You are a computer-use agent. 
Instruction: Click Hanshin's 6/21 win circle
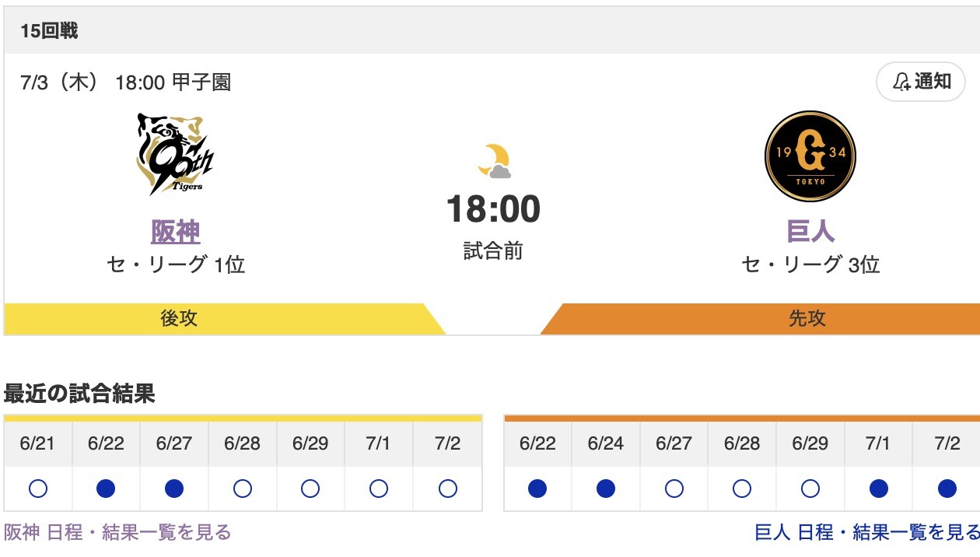[38, 489]
